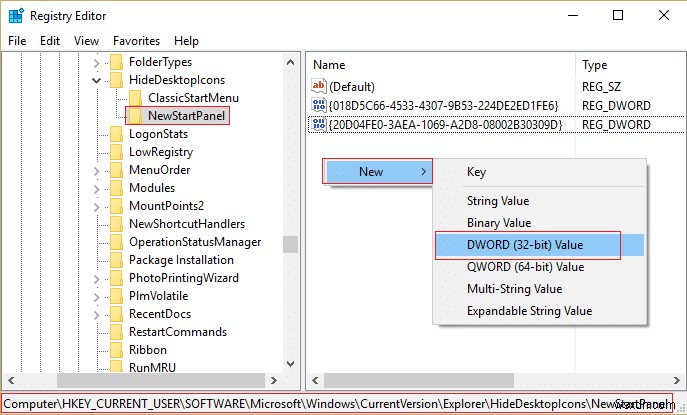Click the PhotoPrintingWizard folder icon

pyautogui.click(x=117, y=278)
